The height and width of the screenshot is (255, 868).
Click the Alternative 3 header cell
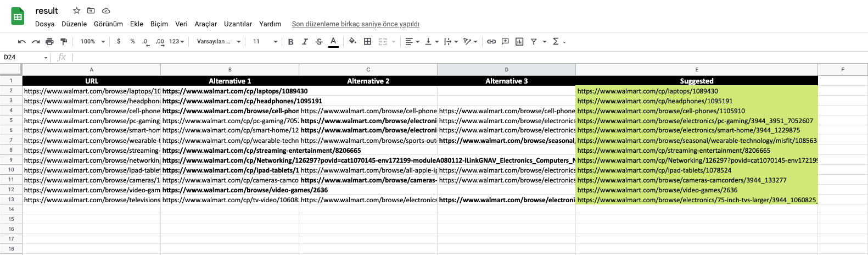point(506,81)
